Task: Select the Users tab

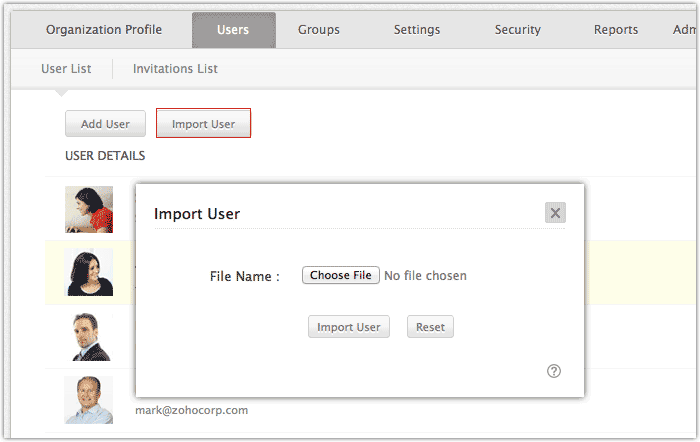Action: [233, 30]
